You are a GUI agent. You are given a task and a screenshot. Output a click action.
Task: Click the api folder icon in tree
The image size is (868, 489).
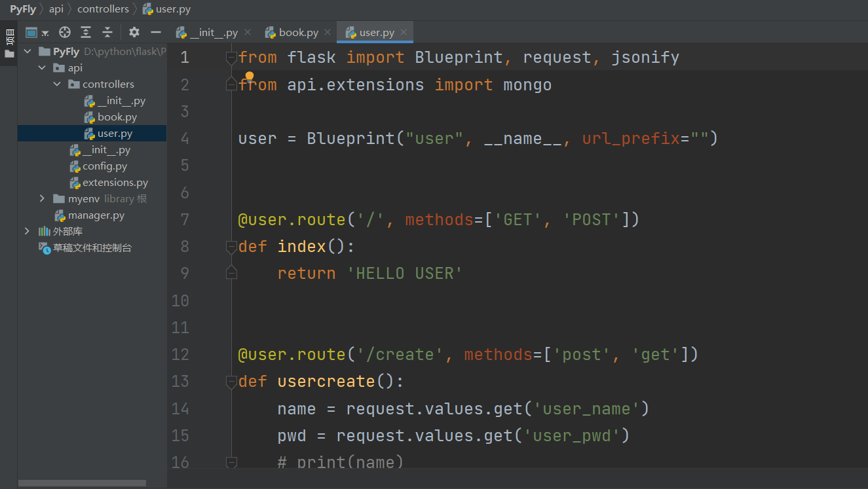[x=59, y=67]
